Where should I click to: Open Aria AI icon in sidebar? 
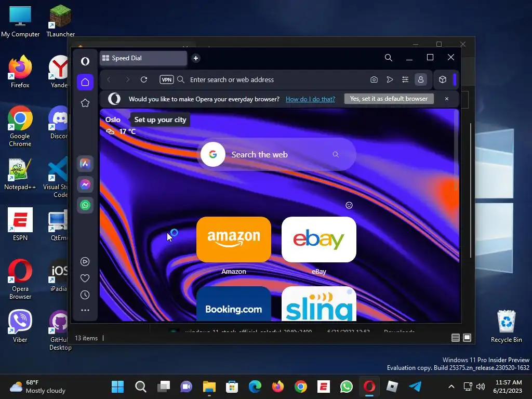click(x=85, y=164)
